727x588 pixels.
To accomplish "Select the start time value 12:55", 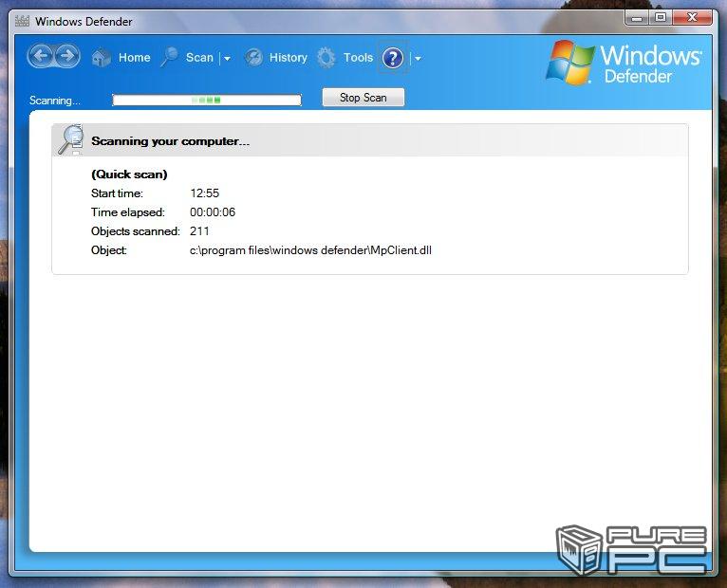I will pos(204,193).
